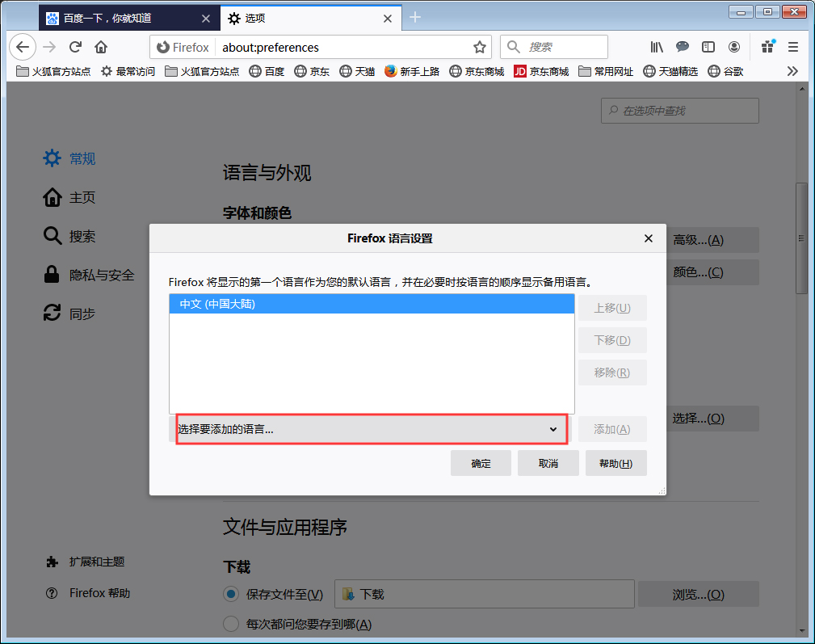The height and width of the screenshot is (644, 815).
Task: Open the 选择要添加的语言 dropdown
Action: tap(371, 429)
